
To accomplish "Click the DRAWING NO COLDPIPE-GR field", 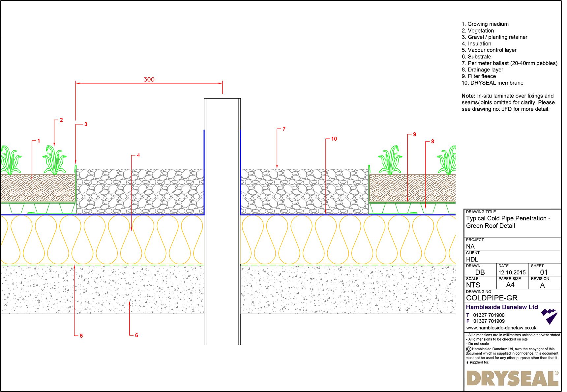I will [492, 297].
